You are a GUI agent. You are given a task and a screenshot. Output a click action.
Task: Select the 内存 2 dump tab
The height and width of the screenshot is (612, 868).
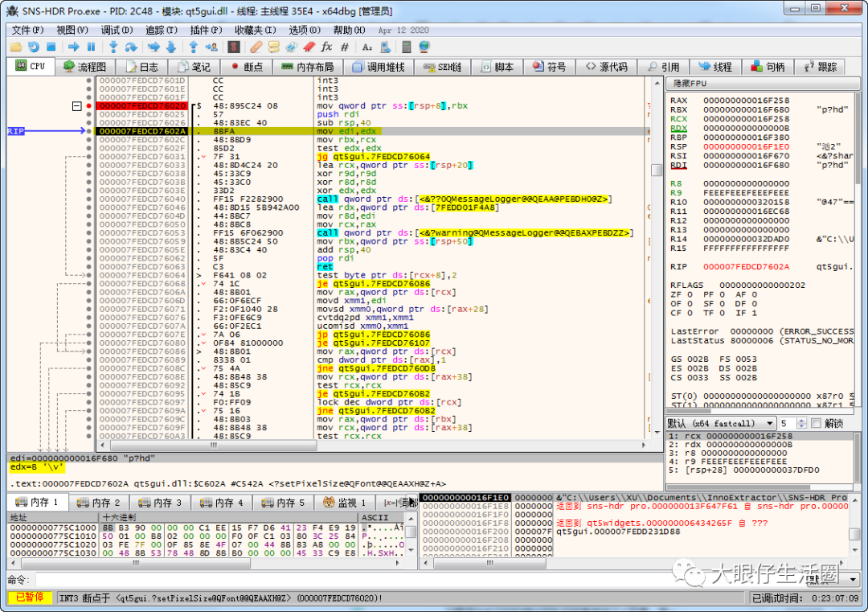[99, 503]
